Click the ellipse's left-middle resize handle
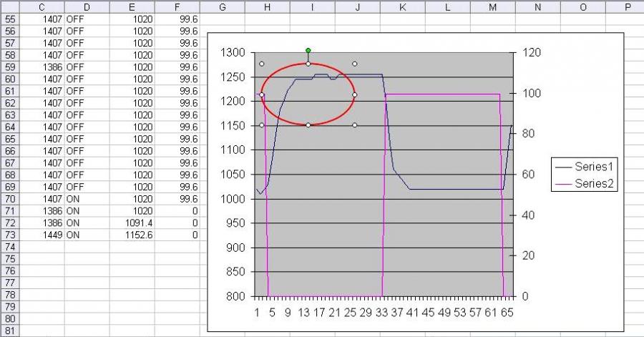 [x=262, y=94]
